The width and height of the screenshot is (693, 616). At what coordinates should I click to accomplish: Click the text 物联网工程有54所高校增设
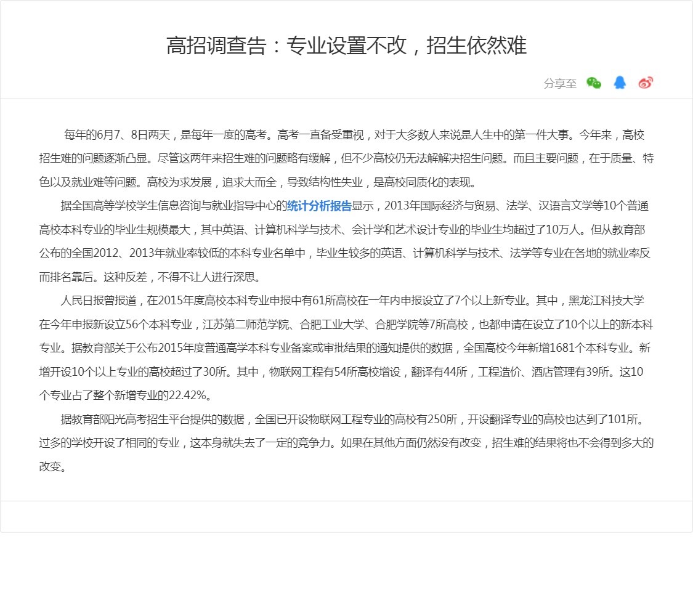[334, 371]
